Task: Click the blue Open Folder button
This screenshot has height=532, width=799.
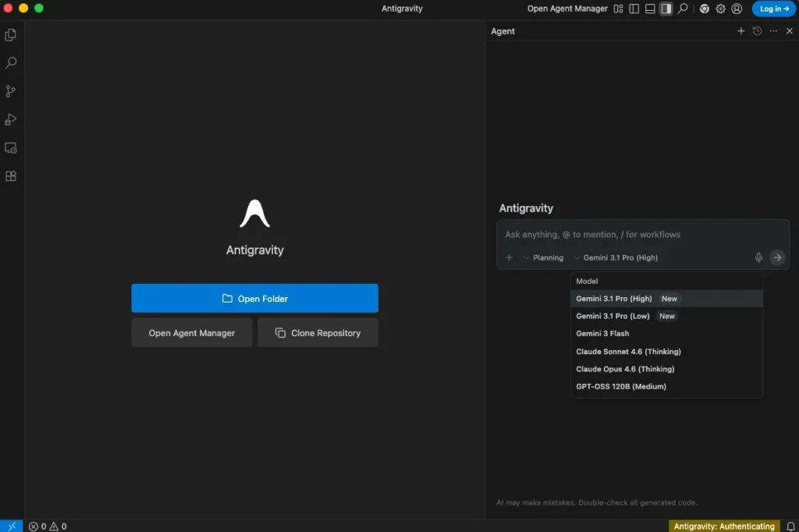Action: pos(254,298)
